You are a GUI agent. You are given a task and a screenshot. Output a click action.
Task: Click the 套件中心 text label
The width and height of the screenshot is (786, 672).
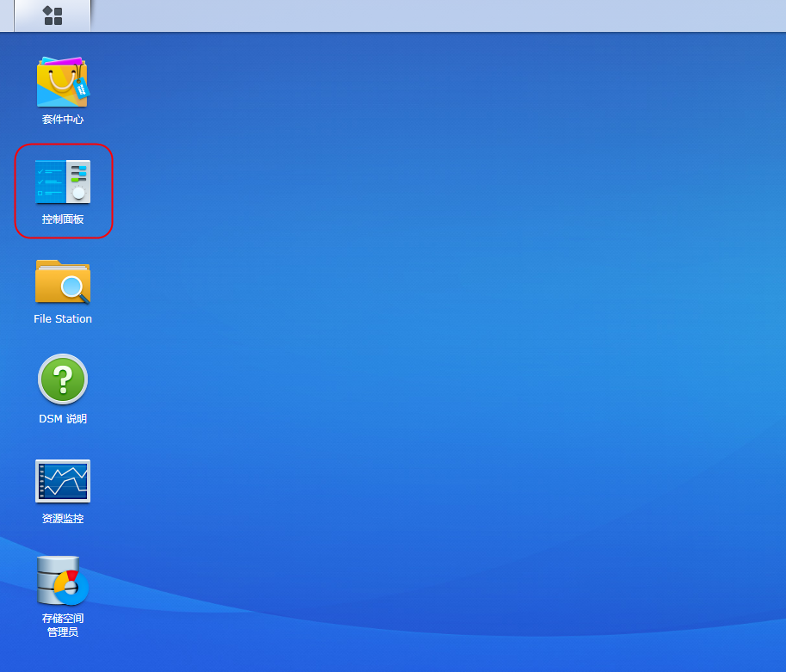63,120
